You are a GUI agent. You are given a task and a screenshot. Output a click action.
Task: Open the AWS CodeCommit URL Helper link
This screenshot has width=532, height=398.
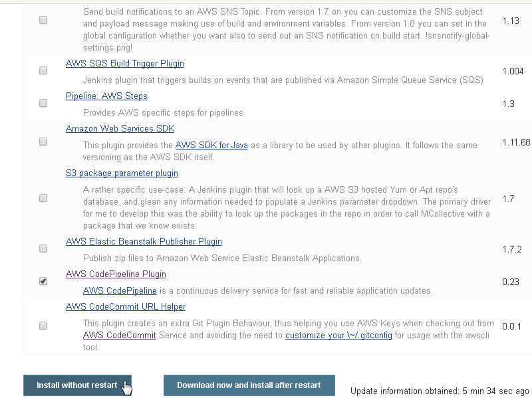pos(126,306)
